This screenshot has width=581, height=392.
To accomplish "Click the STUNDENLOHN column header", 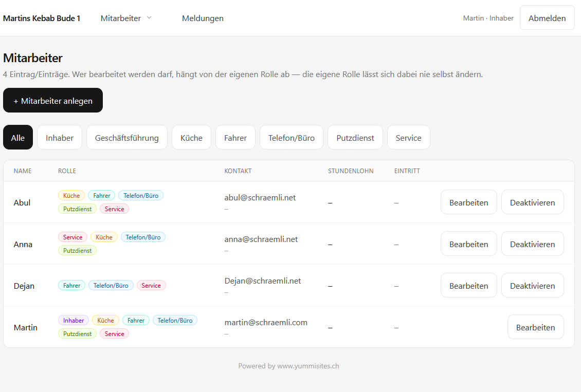I will tap(351, 171).
